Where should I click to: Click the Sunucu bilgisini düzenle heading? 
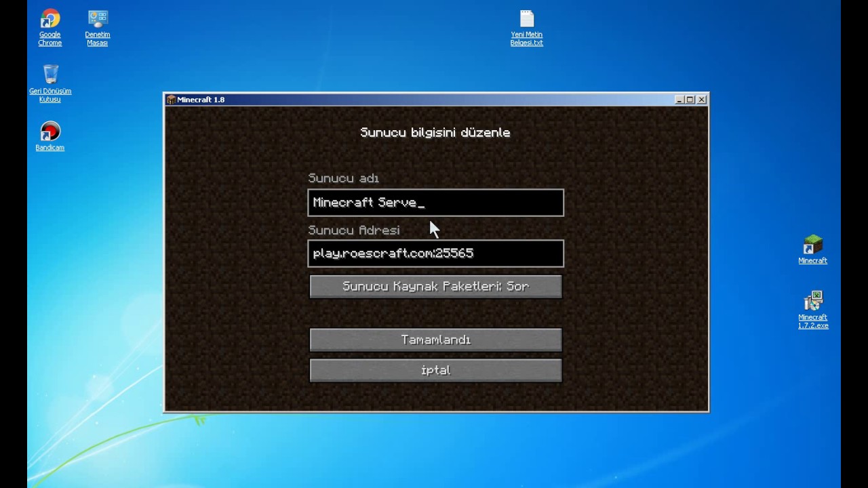point(435,133)
